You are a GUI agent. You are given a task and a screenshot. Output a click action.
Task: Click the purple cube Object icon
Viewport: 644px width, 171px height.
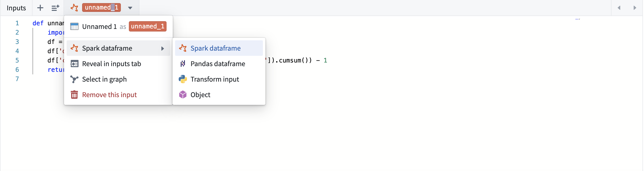183,95
